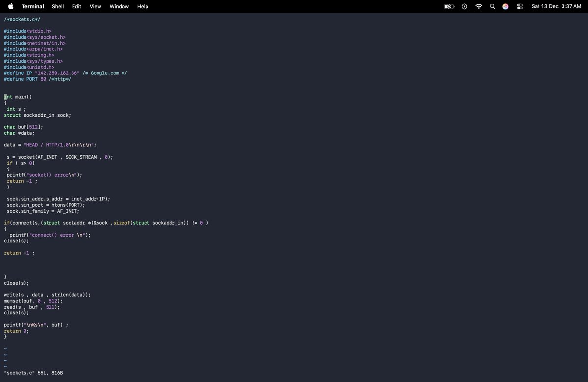Viewport: 588px width, 382px height.
Task: Click the inet_addr(IP) assignment line
Action: pyautogui.click(x=58, y=199)
